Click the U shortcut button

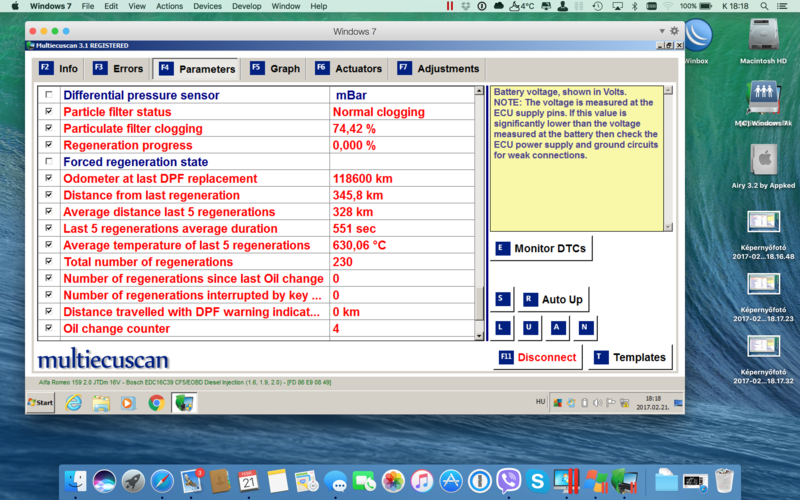[530, 327]
